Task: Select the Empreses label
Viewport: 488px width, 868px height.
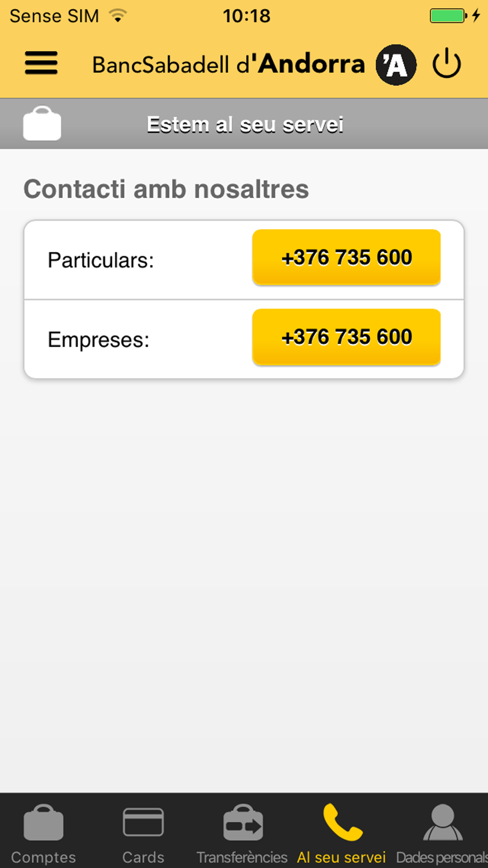Action: 99,340
